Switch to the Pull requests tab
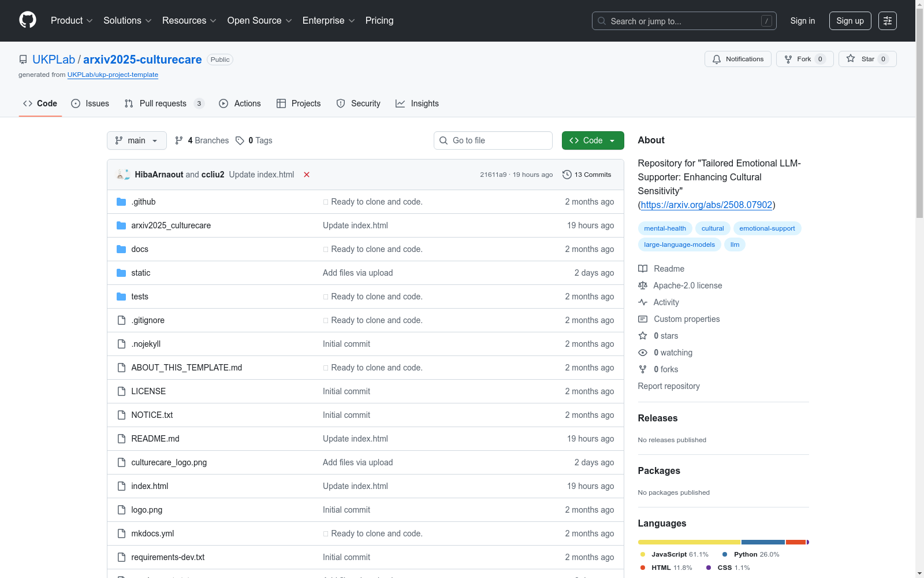Screen dimensions: 924x578 click(x=164, y=103)
